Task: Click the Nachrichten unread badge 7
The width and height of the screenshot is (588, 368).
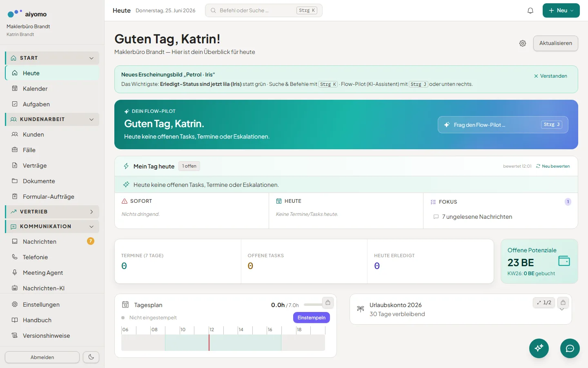Action: [x=91, y=241]
